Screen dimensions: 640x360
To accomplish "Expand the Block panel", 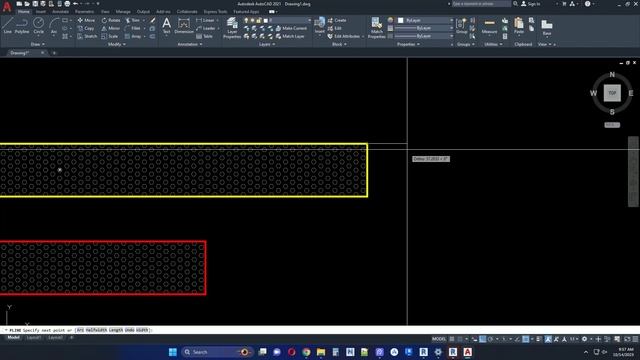I will pyautogui.click(x=339, y=44).
